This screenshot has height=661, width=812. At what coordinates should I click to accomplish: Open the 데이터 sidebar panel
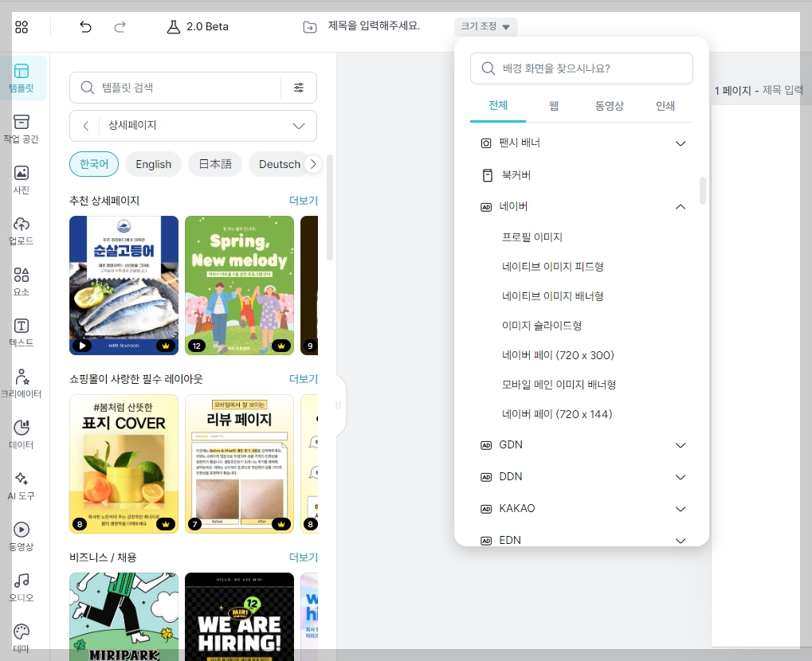point(22,435)
